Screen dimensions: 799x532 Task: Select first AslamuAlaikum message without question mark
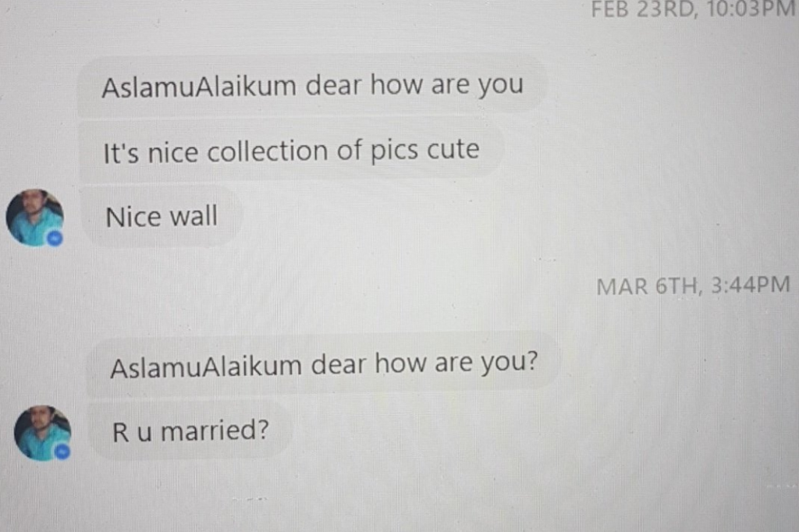tap(312, 84)
